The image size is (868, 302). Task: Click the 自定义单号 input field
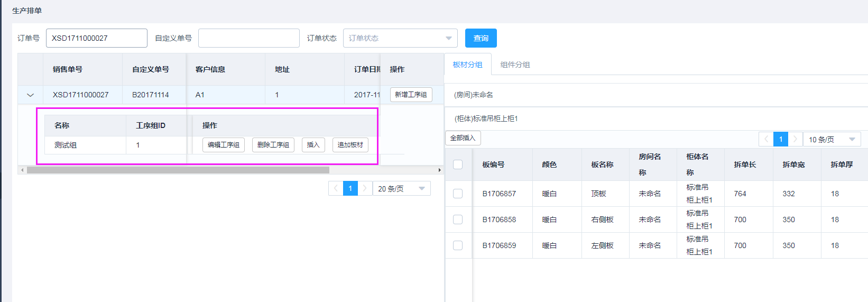(x=248, y=38)
